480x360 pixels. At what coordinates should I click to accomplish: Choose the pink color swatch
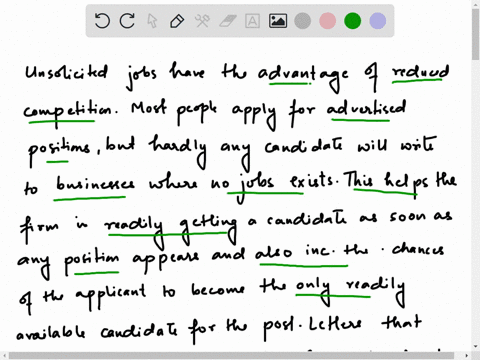pyautogui.click(x=328, y=21)
